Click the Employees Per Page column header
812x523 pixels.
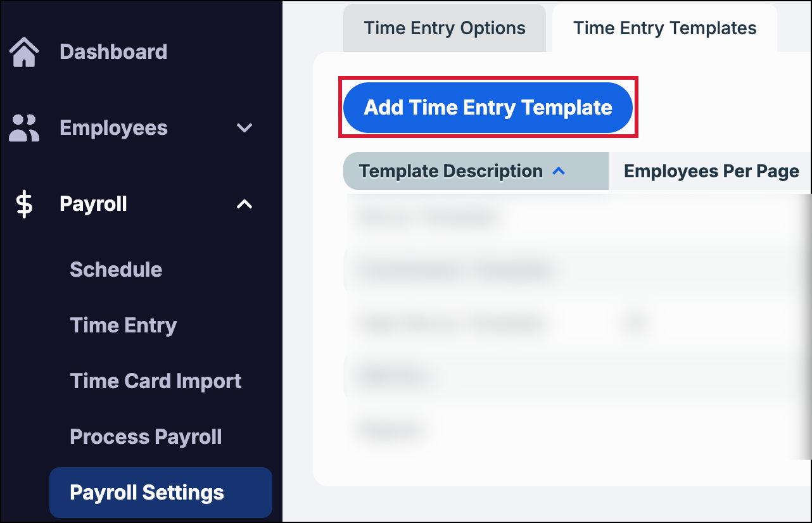pos(711,171)
